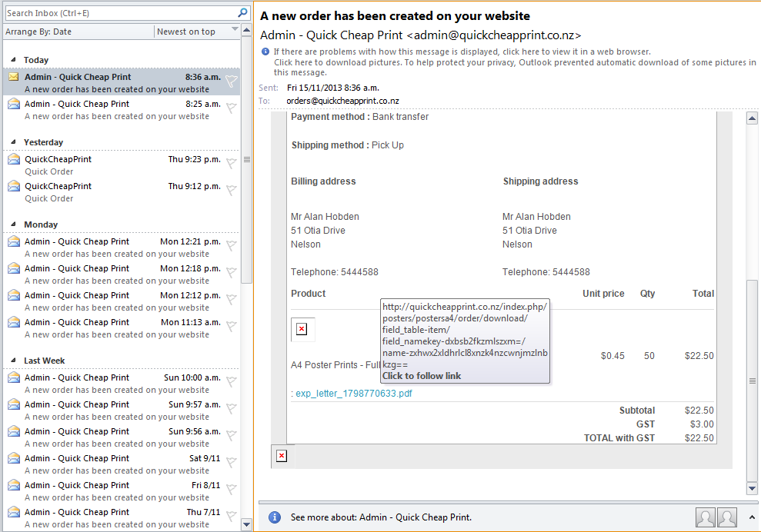Click the blocked image placeholder below the order table

tap(282, 456)
